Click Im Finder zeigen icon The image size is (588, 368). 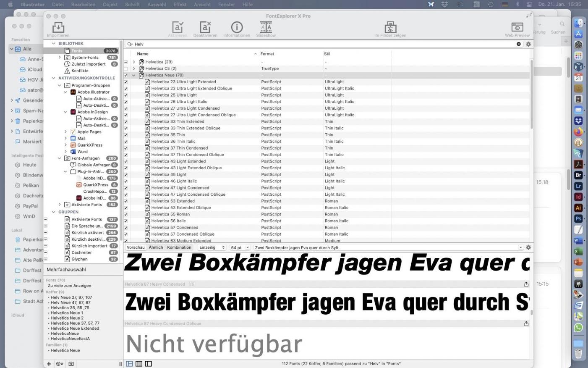[390, 28]
